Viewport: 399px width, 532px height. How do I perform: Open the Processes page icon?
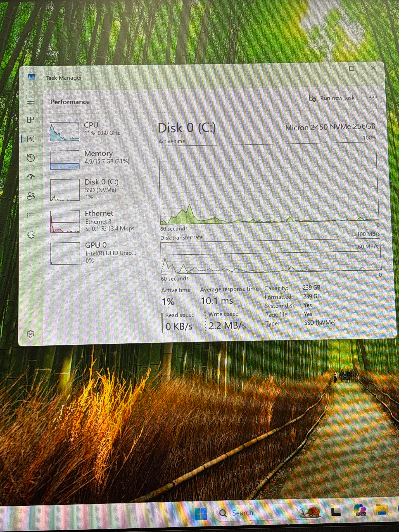point(30,120)
